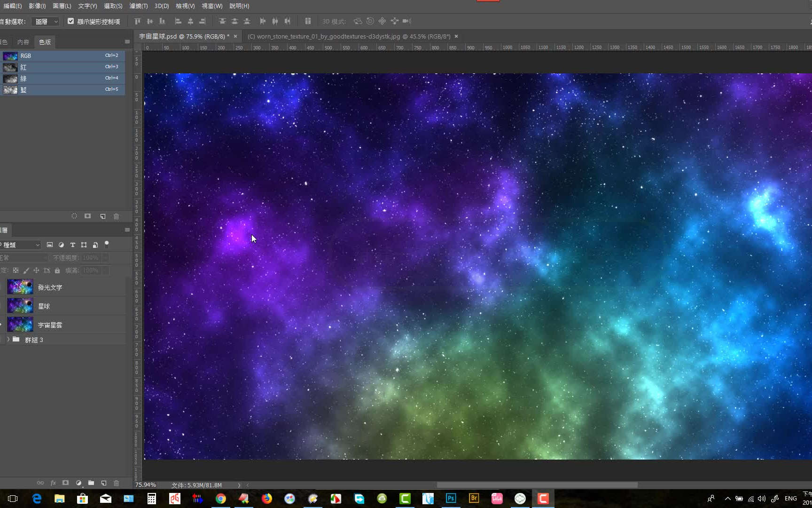812x508 pixels.
Task: Click the 星球 layer thumbnail
Action: 20,305
